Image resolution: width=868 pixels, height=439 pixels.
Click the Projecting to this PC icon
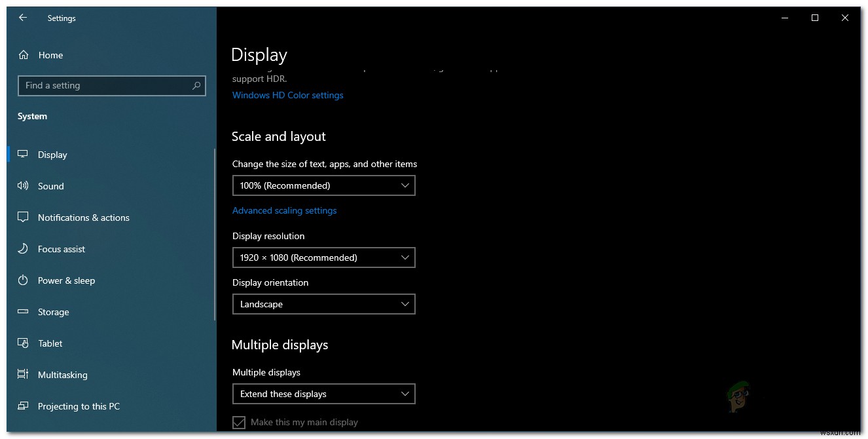tap(23, 406)
